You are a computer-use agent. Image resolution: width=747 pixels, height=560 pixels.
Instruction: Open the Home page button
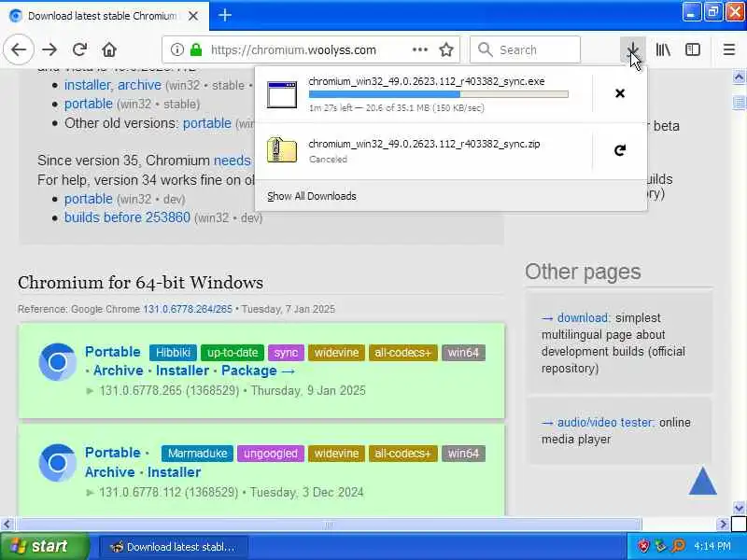coord(109,49)
